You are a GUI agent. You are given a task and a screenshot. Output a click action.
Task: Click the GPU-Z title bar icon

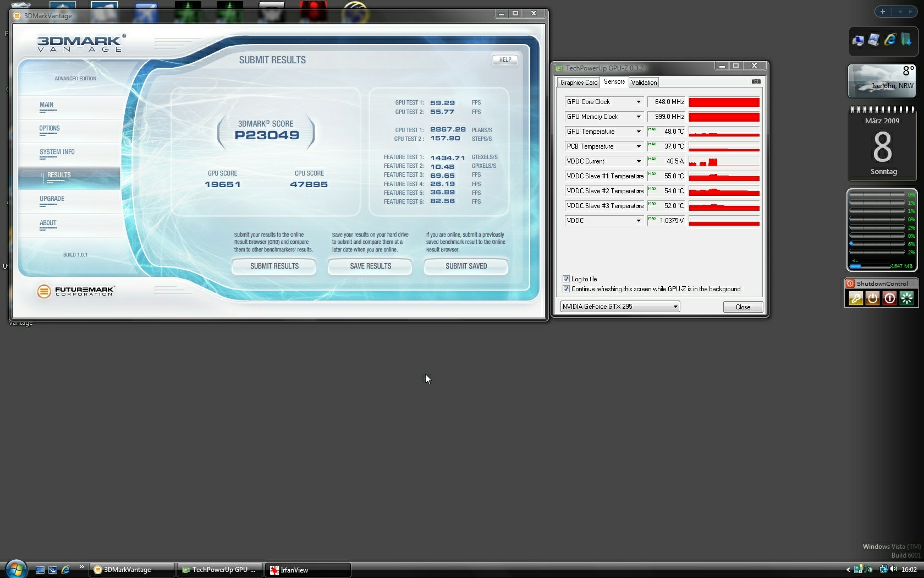point(559,68)
